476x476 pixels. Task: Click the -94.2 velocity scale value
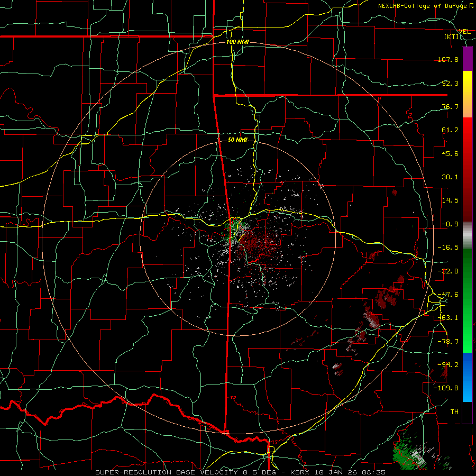[x=448, y=365]
